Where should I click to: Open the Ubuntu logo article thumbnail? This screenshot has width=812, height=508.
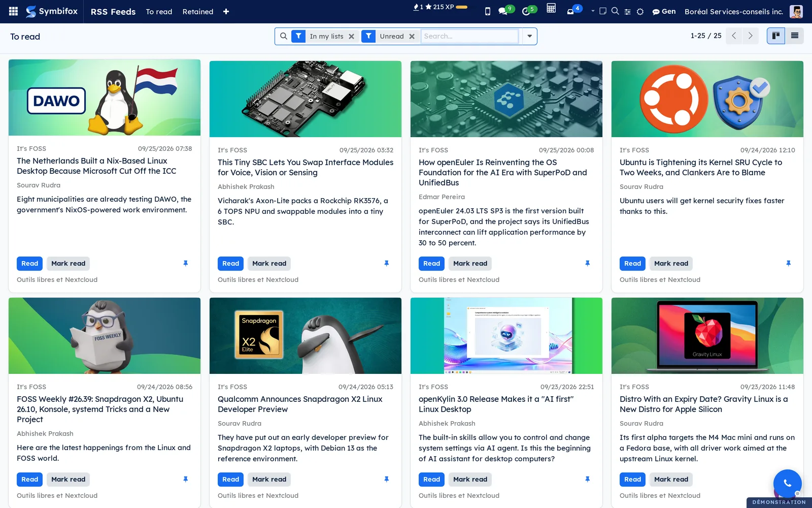tap(707, 99)
